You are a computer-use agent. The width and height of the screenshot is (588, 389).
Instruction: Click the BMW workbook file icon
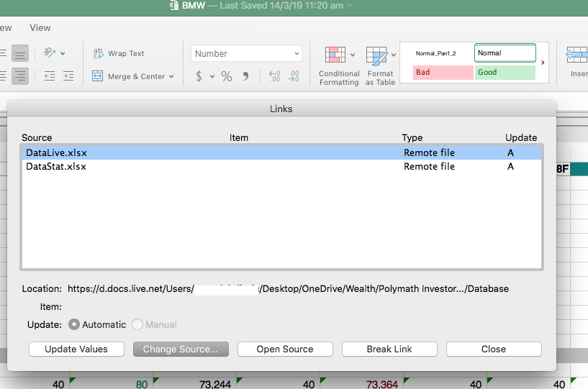[x=173, y=5]
